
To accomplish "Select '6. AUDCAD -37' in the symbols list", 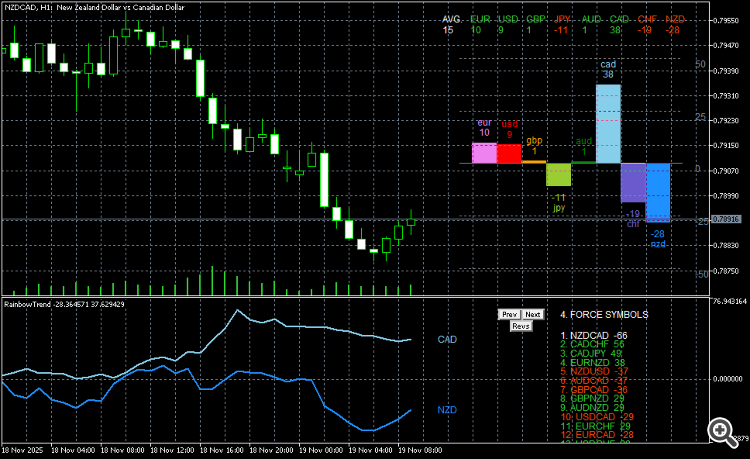I will [x=594, y=381].
